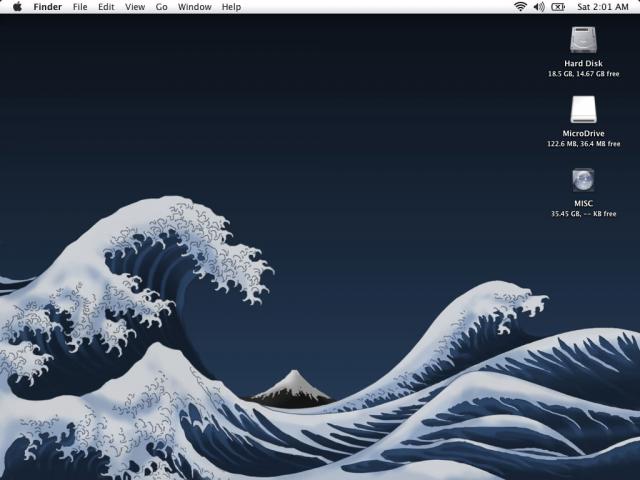Open the Edit menu
Screen dimensions: 640x480
(106, 7)
